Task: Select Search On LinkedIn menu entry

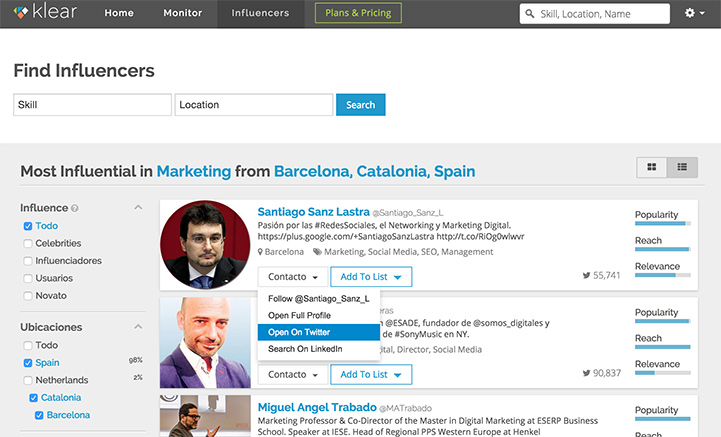Action: coord(305,349)
